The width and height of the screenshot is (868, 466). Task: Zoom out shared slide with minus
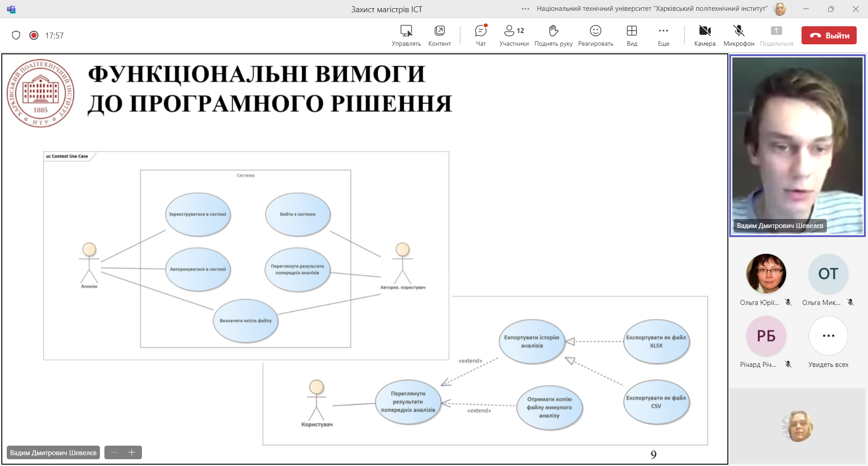[x=114, y=452]
